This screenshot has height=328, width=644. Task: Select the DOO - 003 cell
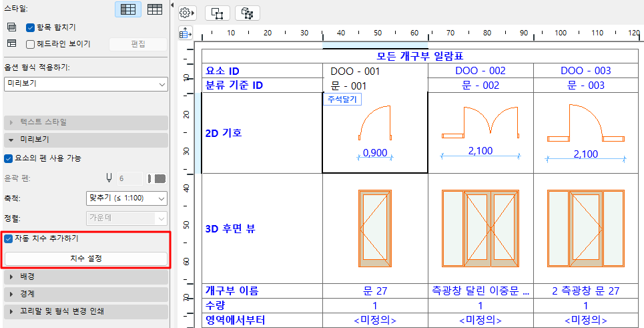tap(586, 71)
